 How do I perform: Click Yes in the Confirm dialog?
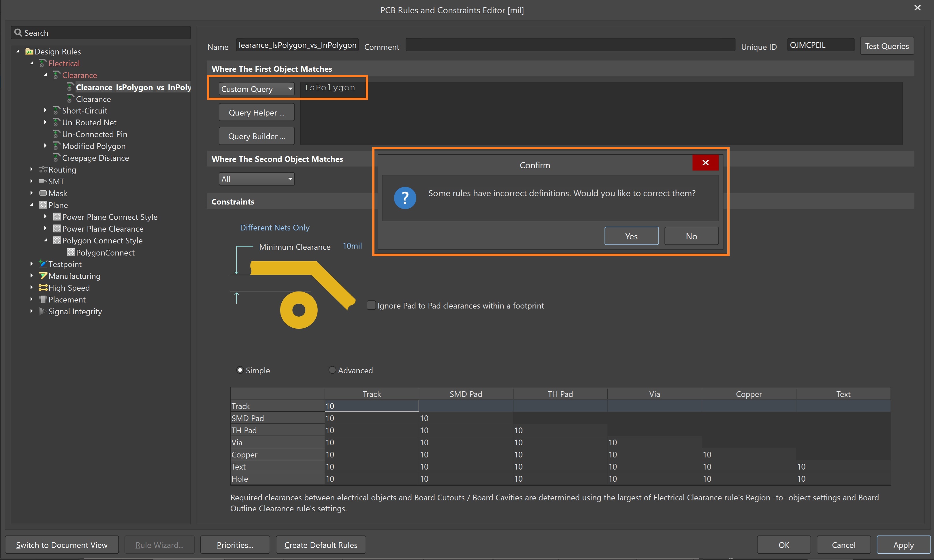(x=631, y=236)
